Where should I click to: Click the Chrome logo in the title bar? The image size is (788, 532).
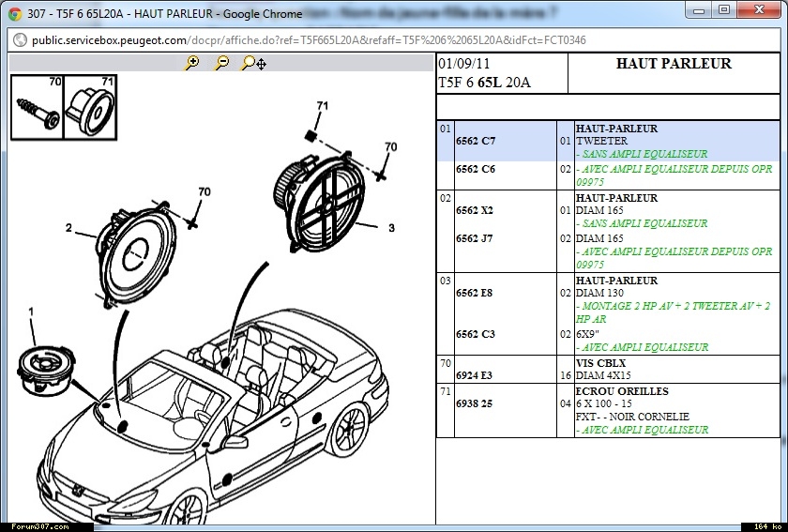click(15, 13)
